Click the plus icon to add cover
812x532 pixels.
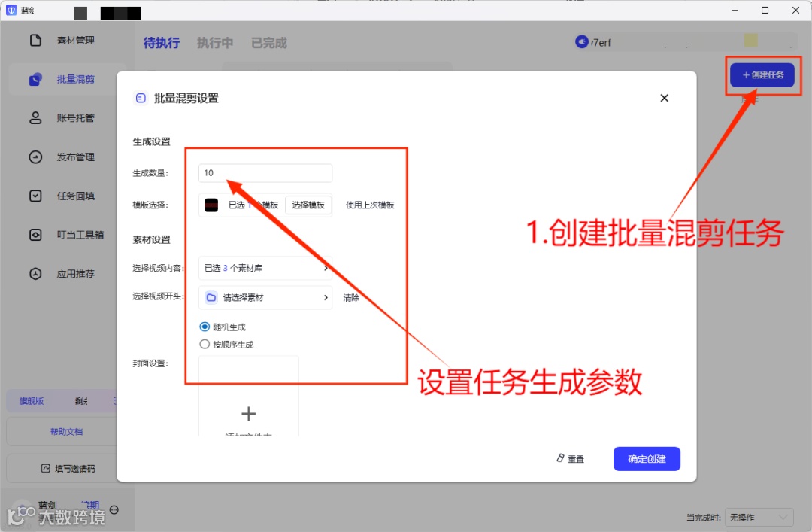coord(249,413)
